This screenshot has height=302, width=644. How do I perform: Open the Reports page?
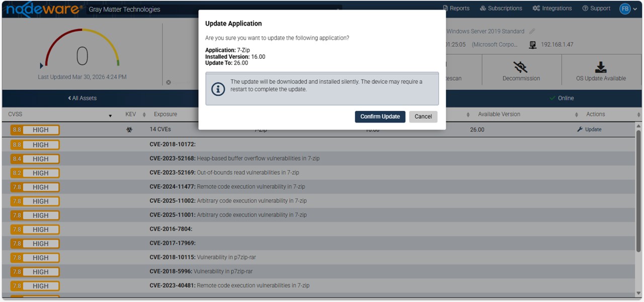(456, 9)
